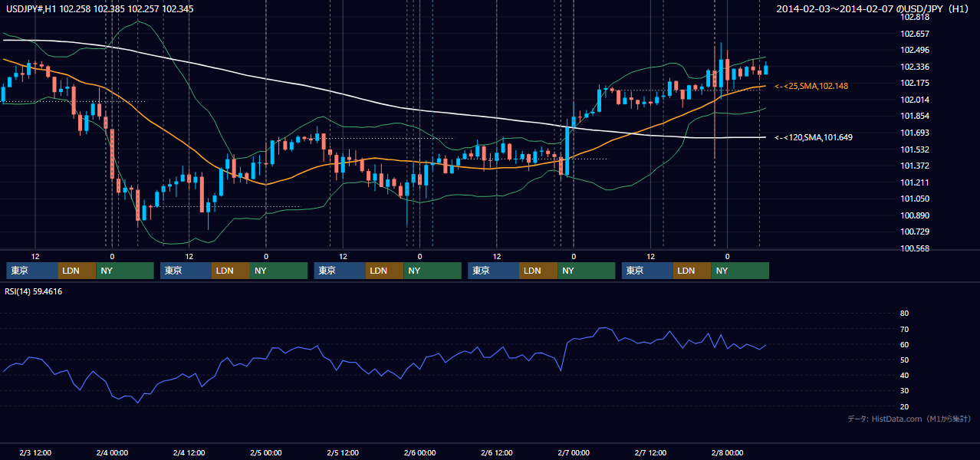Click the 102.818 price axis value
The image size is (980, 460).
pos(914,18)
